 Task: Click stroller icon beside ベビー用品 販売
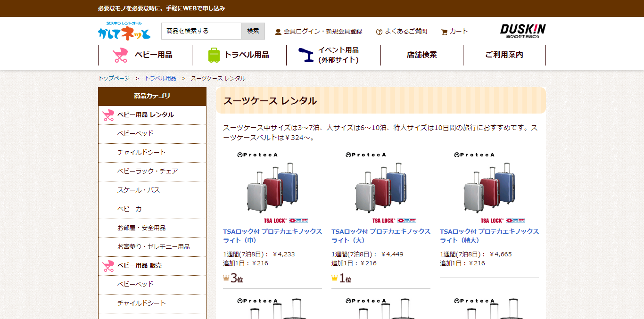(x=108, y=266)
